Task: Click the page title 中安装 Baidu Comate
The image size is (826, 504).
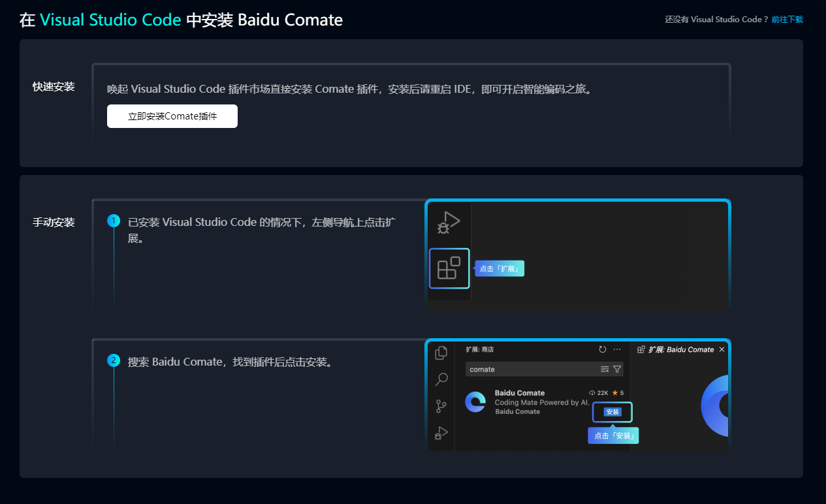Action: click(x=264, y=20)
